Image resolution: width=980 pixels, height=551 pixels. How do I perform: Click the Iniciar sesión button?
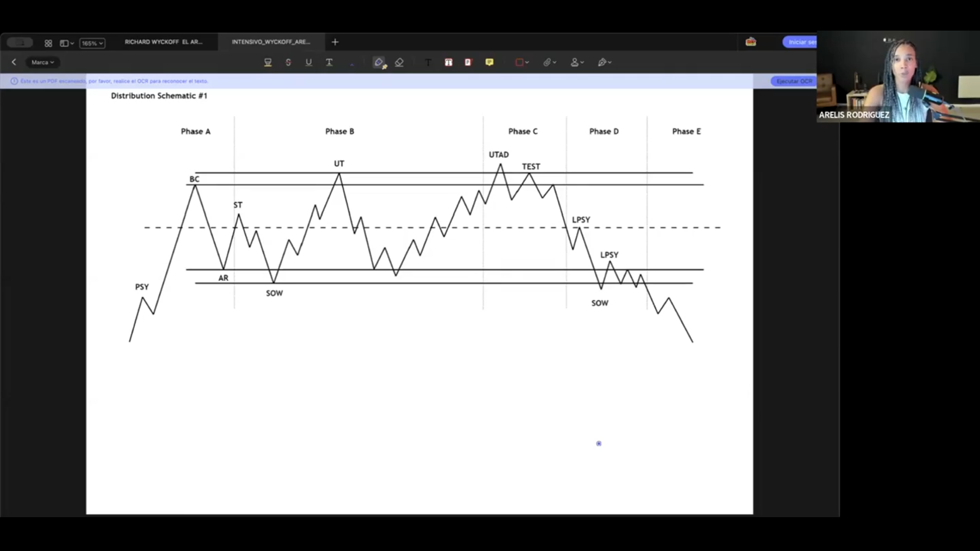[x=800, y=42]
